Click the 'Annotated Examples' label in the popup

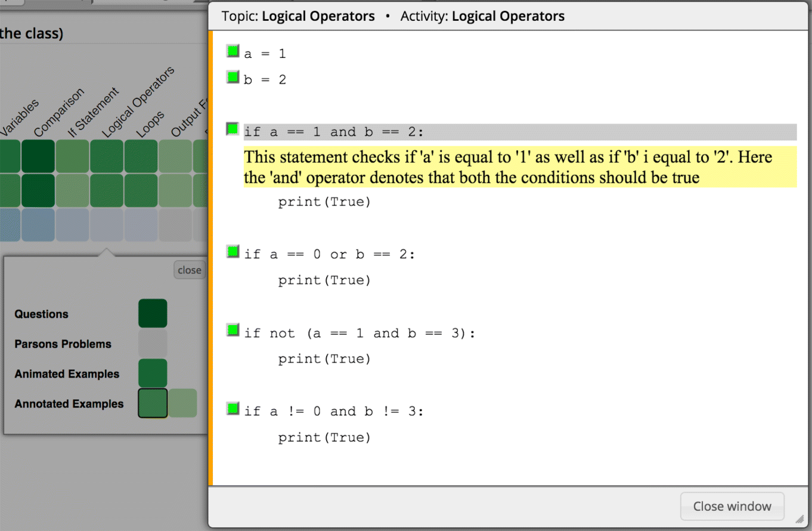(x=69, y=404)
